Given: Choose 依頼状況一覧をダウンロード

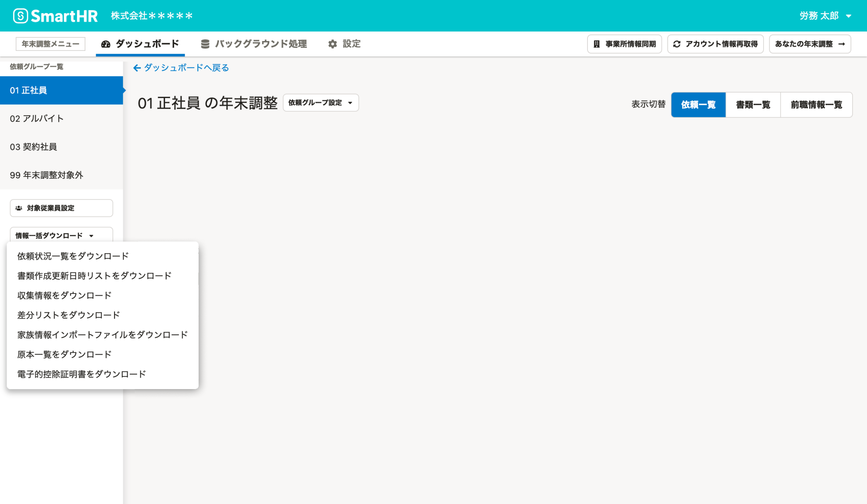Looking at the screenshot, I should (x=103, y=256).
